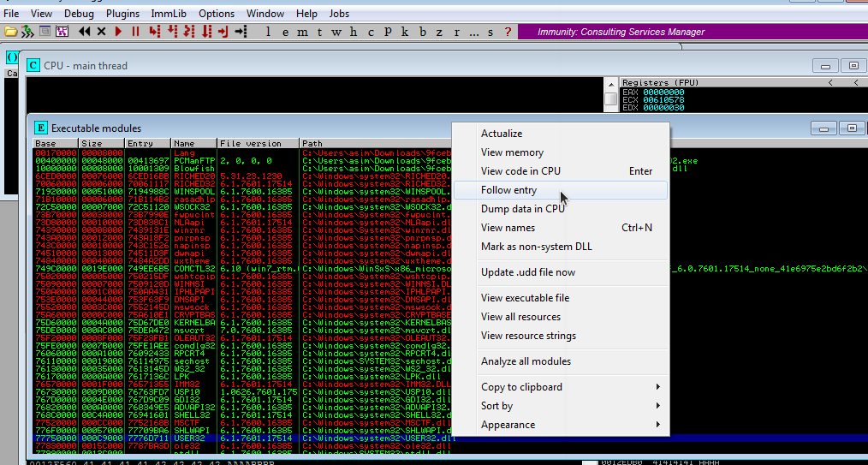Click the File version column header
The image size is (868, 465).
[x=258, y=143]
